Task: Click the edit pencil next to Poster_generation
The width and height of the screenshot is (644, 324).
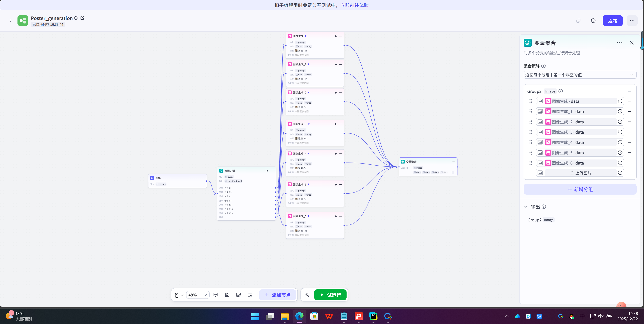Action: tap(82, 18)
